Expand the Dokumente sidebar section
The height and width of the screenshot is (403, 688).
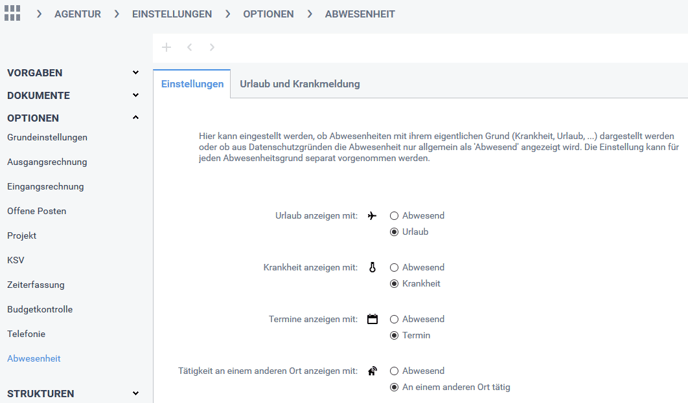click(136, 96)
